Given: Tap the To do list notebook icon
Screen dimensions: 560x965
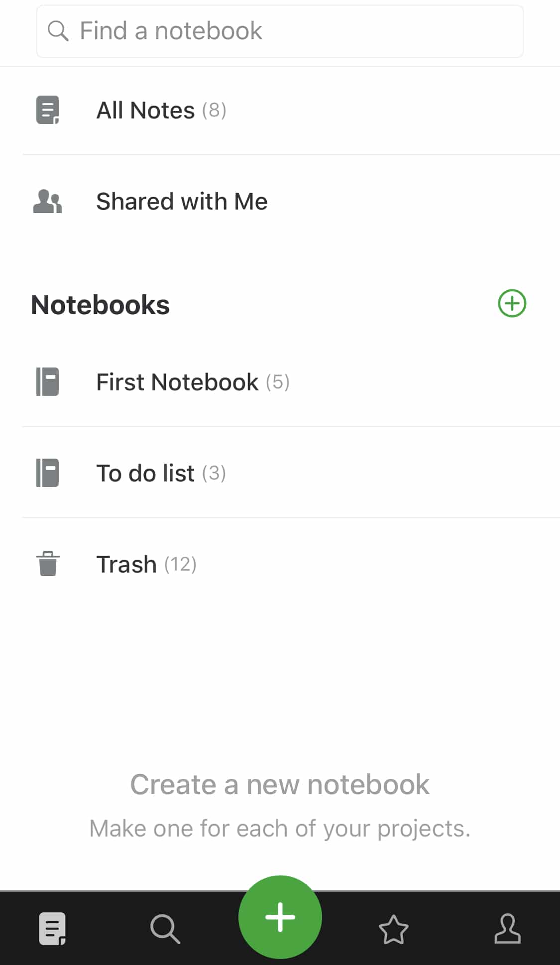Looking at the screenshot, I should point(48,473).
